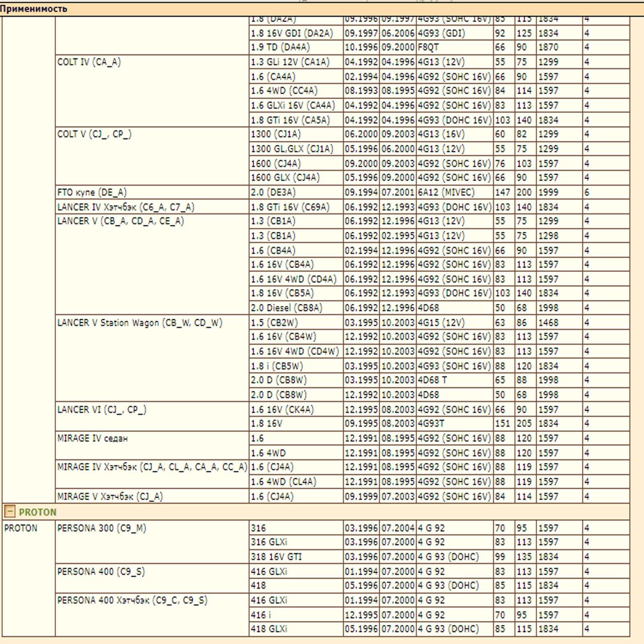Collapse the PROTON group with the minus icon
This screenshot has width=644, height=644.
pyautogui.click(x=10, y=512)
